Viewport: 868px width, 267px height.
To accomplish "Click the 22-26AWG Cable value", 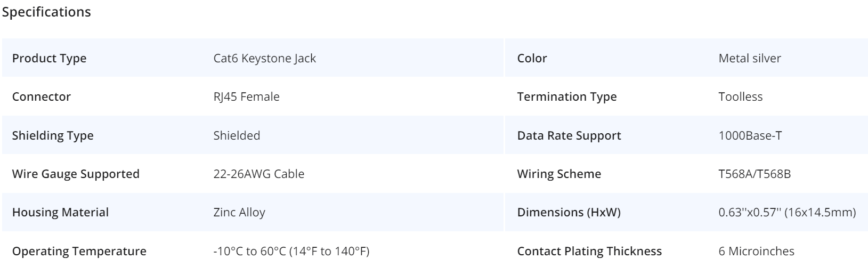I will click(258, 174).
